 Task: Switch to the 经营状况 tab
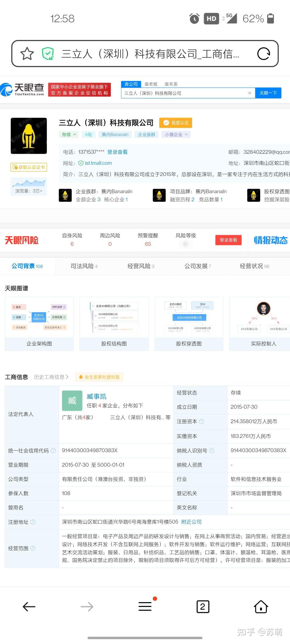pos(255,266)
